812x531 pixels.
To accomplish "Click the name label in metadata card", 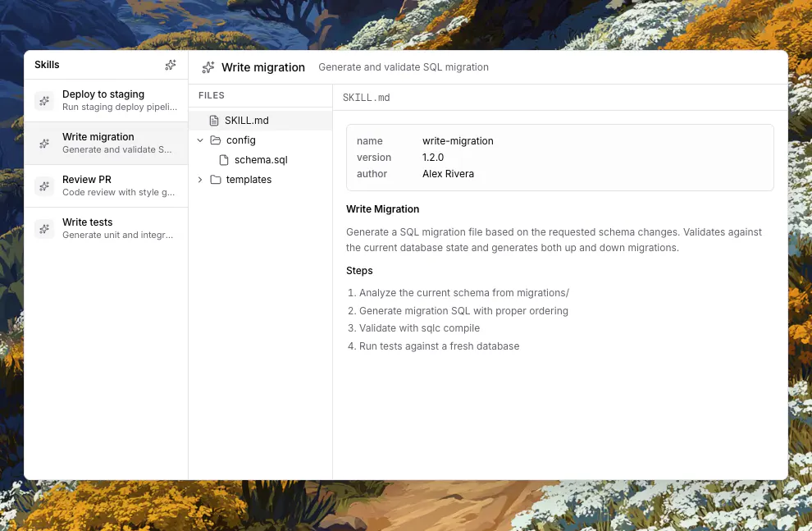I will [x=370, y=141].
